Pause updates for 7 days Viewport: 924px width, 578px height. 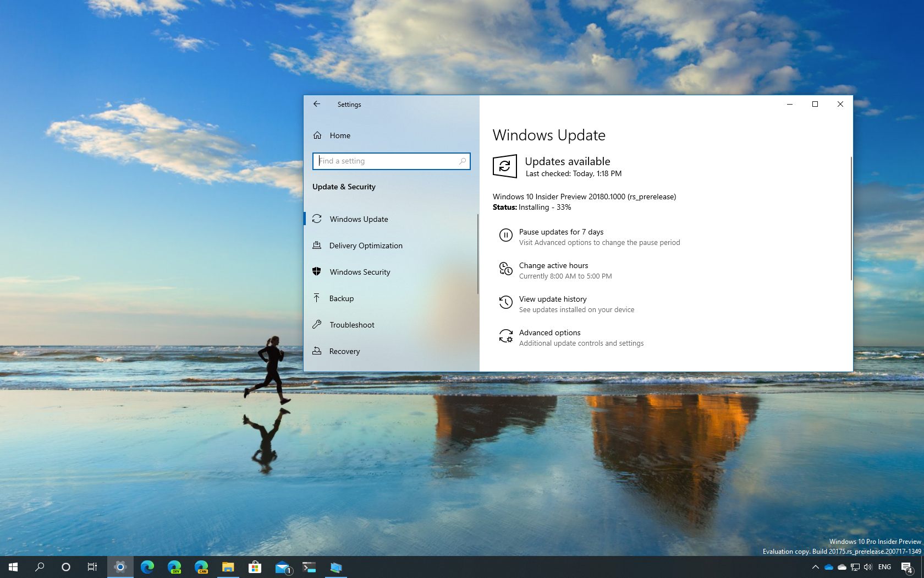coord(561,232)
